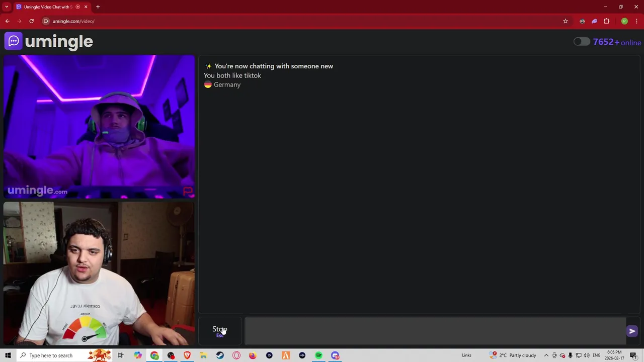
Task: Open the Links toolbar on taskbar
Action: coord(466,355)
